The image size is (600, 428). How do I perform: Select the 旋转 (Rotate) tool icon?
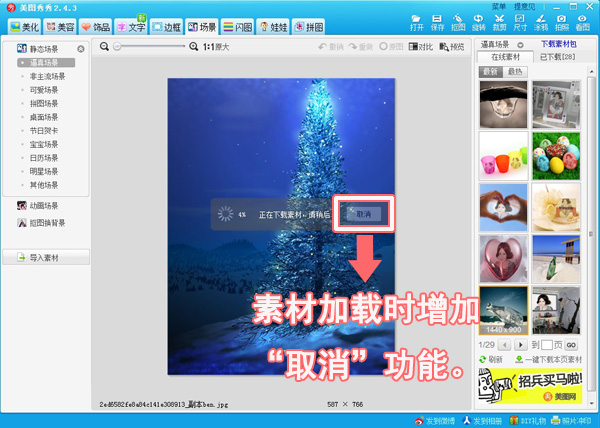coord(481,21)
